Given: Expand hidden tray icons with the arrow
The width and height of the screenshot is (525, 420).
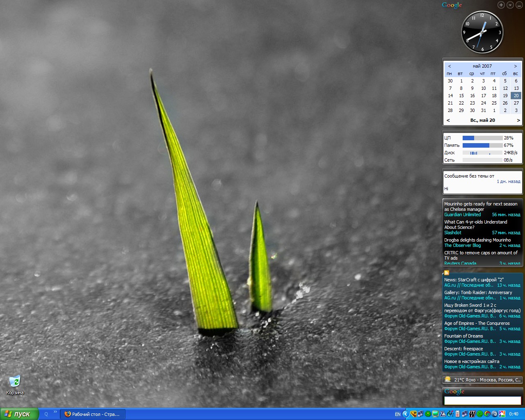Looking at the screenshot, I should pyautogui.click(x=405, y=414).
